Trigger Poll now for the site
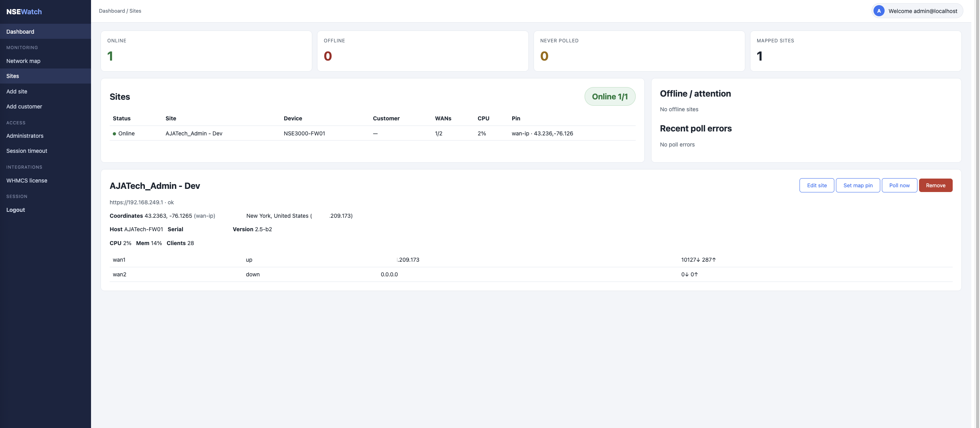 pyautogui.click(x=899, y=185)
